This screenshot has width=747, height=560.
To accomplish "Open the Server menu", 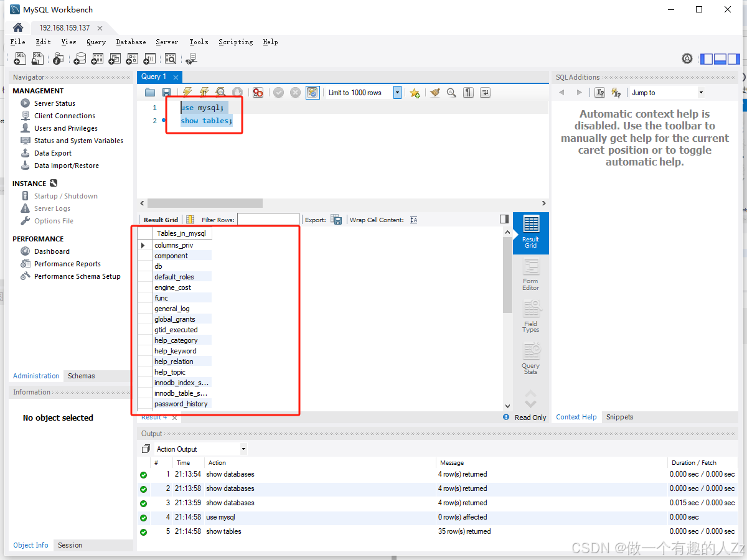I will click(167, 42).
